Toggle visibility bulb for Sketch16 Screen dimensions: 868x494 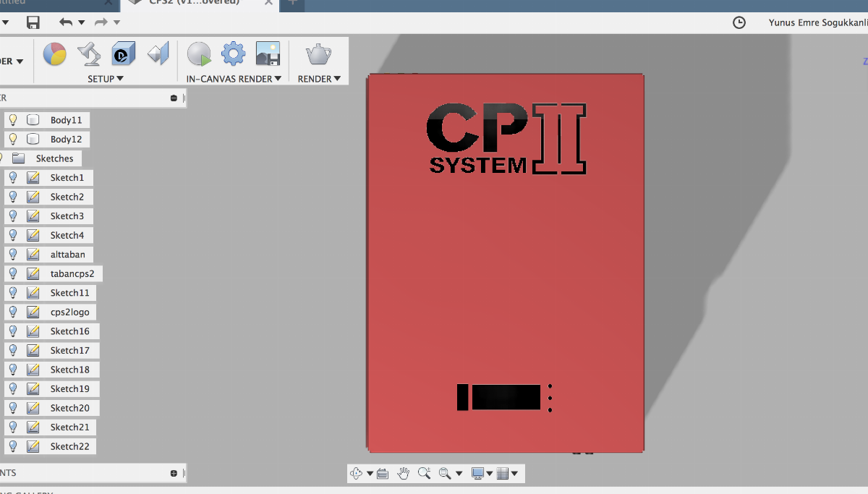pyautogui.click(x=12, y=331)
